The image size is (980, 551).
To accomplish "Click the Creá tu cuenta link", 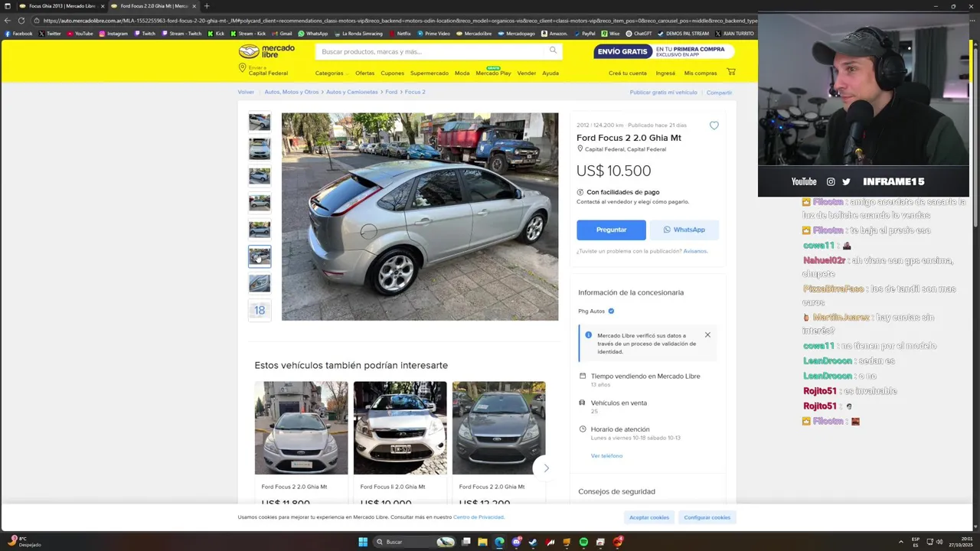I will point(628,73).
